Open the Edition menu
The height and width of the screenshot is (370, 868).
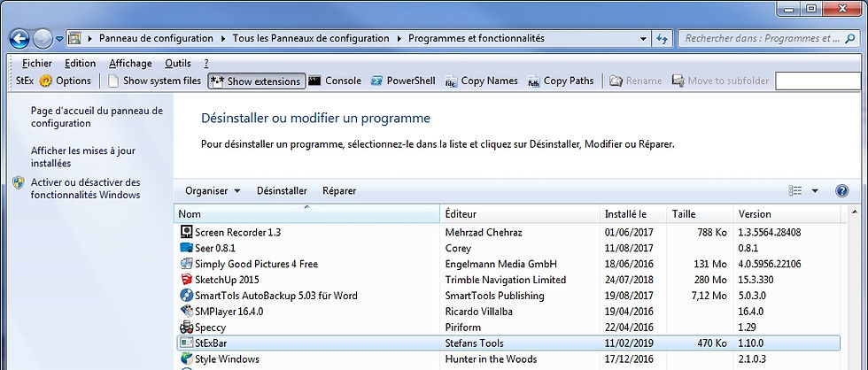(x=81, y=64)
